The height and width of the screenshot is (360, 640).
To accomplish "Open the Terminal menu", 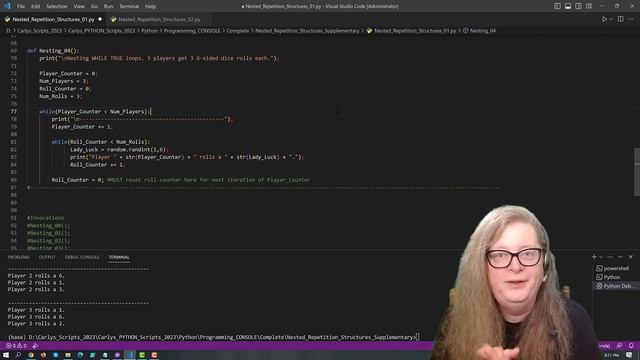I will [129, 7].
